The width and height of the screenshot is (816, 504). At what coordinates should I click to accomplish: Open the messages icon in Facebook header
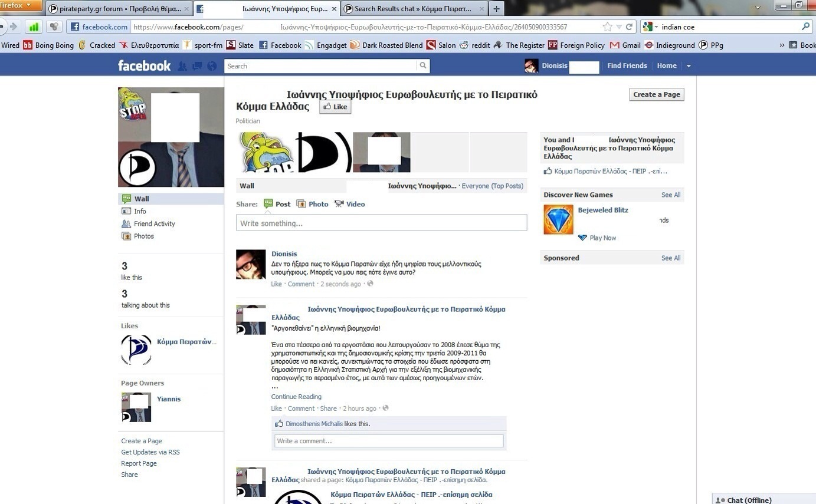(x=197, y=66)
